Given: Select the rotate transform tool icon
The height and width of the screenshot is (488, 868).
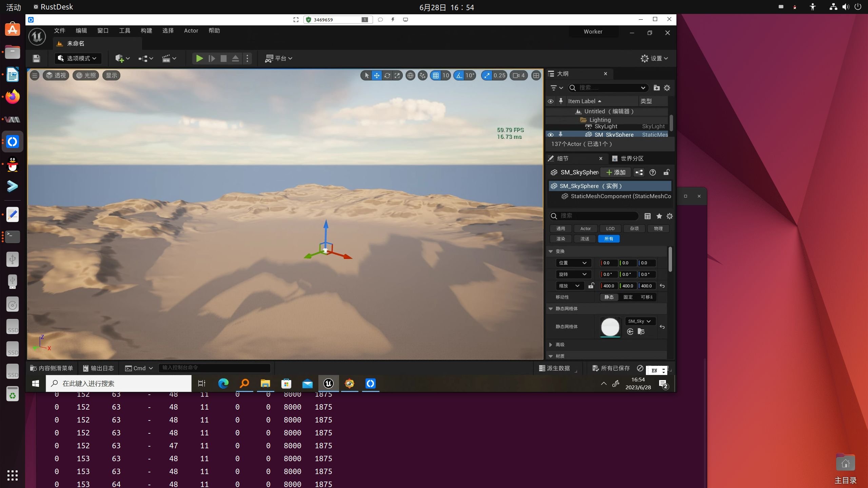Looking at the screenshot, I should click(387, 75).
